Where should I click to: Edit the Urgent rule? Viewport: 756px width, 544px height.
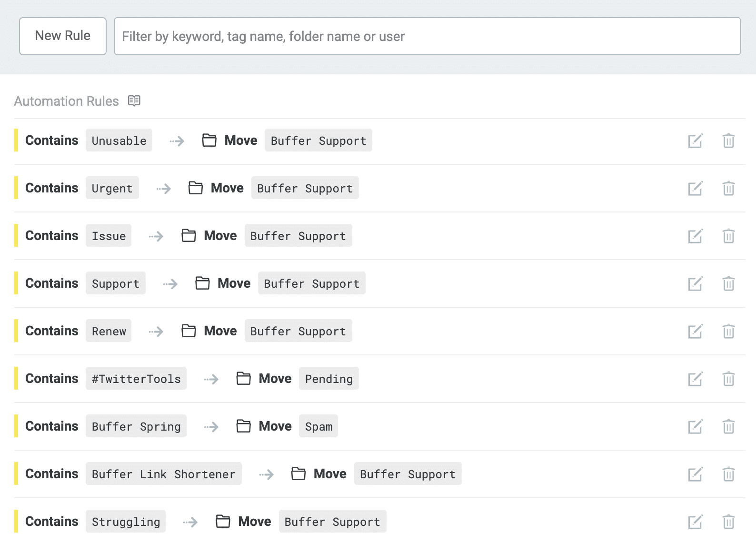tap(695, 189)
